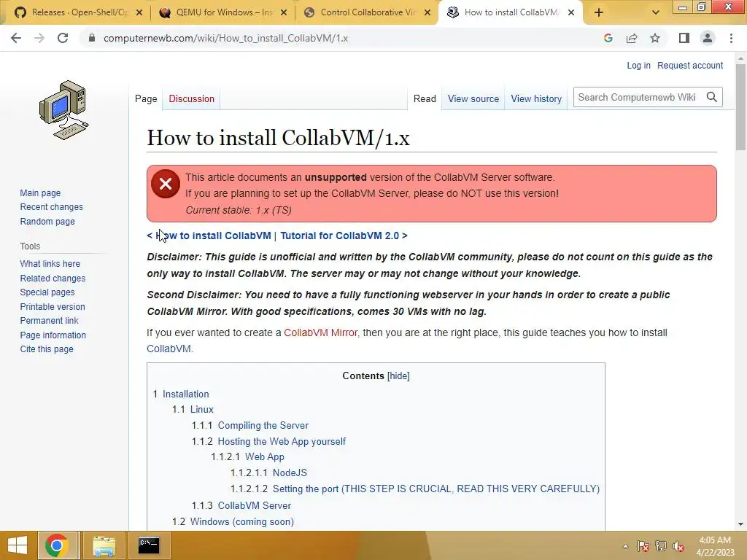Open the Windows Start button
747x560 pixels.
[18, 545]
